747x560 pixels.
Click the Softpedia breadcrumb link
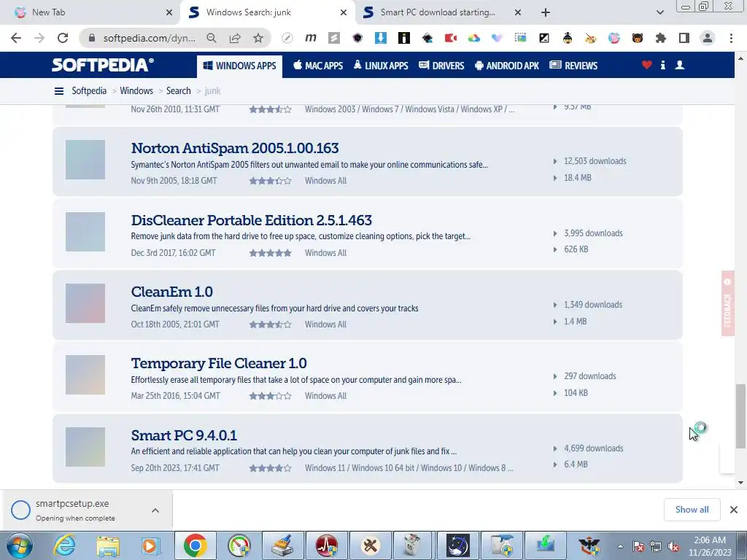tap(89, 91)
